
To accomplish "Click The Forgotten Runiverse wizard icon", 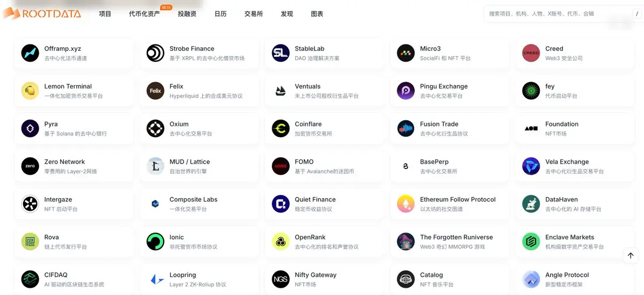I will 406,241.
